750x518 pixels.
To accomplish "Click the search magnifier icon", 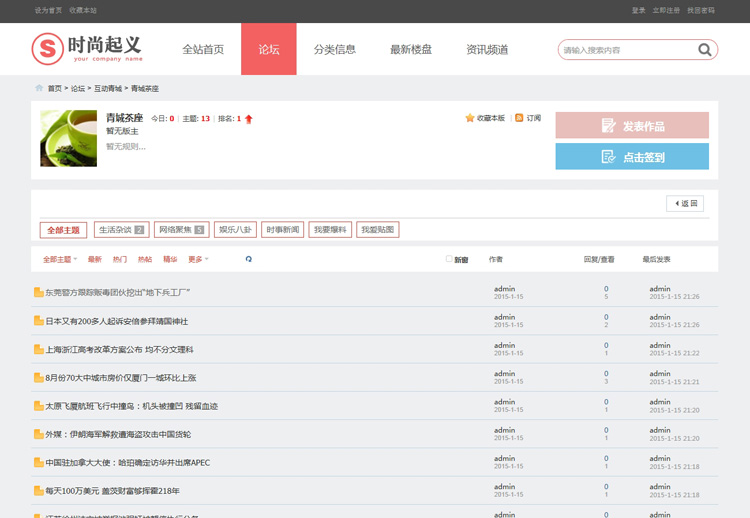I will point(705,50).
